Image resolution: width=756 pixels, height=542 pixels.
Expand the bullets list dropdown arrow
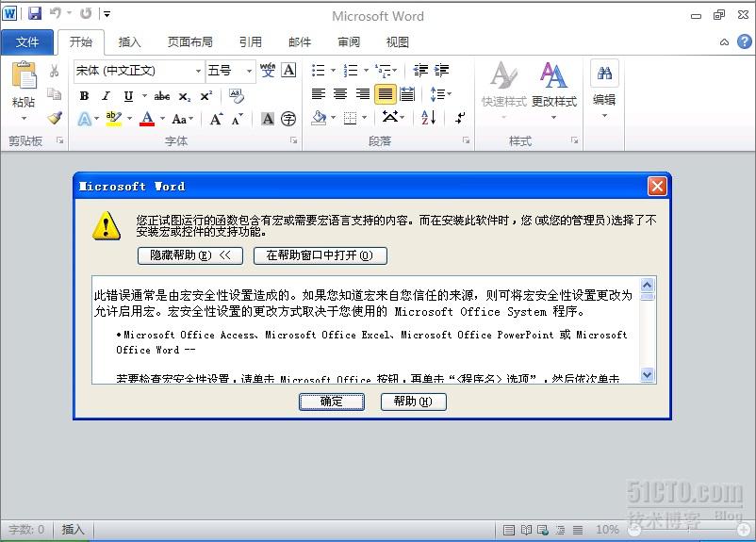(333, 71)
